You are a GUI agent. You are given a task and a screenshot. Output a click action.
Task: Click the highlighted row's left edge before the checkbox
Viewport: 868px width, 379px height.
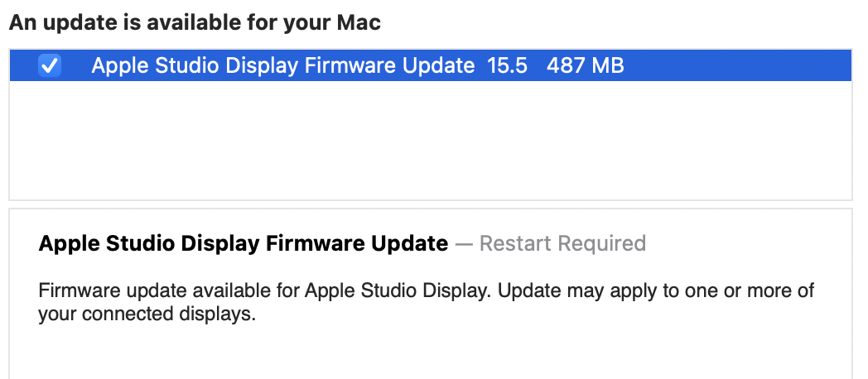[x=21, y=65]
